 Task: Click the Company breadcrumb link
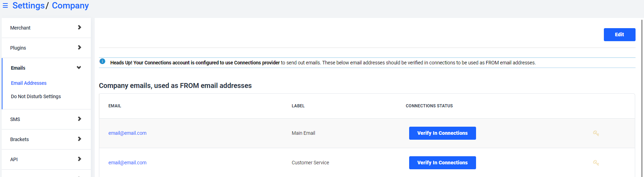[70, 6]
